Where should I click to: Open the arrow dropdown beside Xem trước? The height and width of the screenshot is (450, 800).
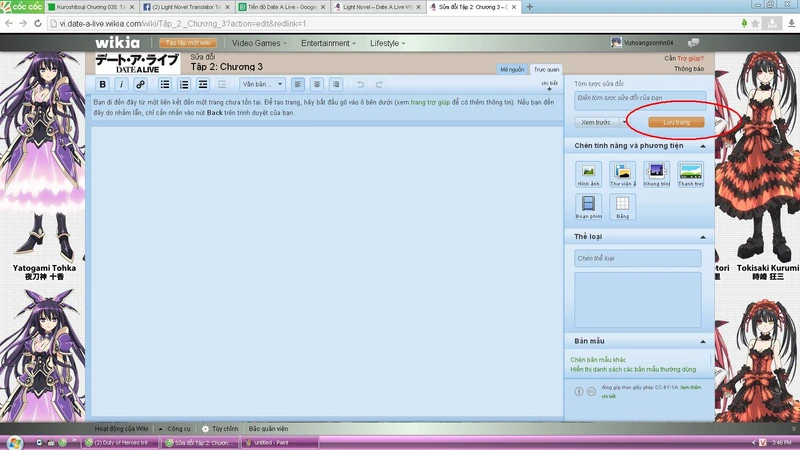624,122
